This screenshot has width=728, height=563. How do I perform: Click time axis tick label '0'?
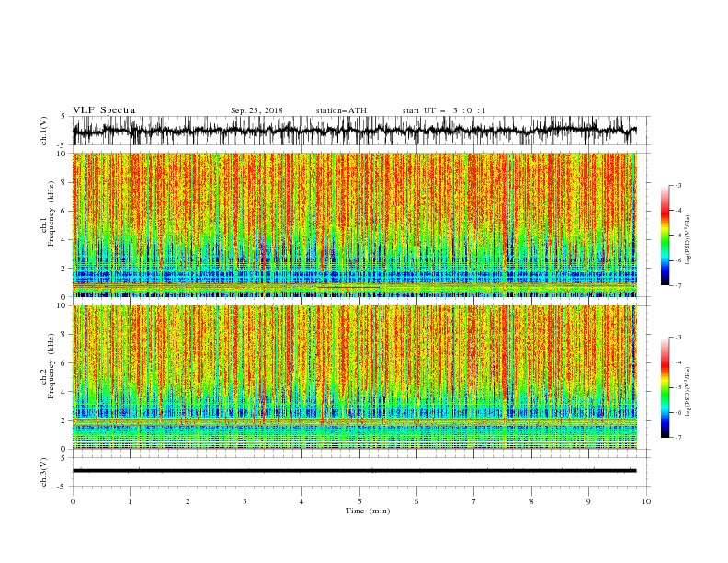pos(73,501)
